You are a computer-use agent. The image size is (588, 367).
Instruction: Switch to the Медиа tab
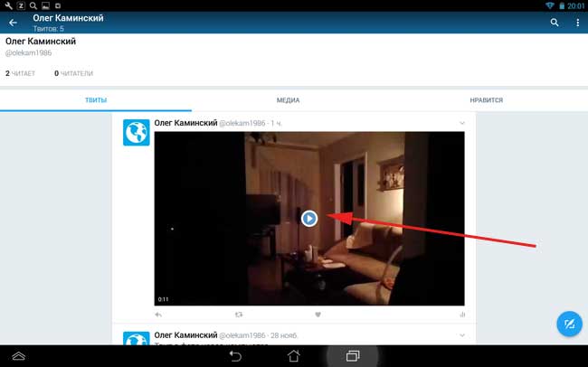[x=288, y=100]
